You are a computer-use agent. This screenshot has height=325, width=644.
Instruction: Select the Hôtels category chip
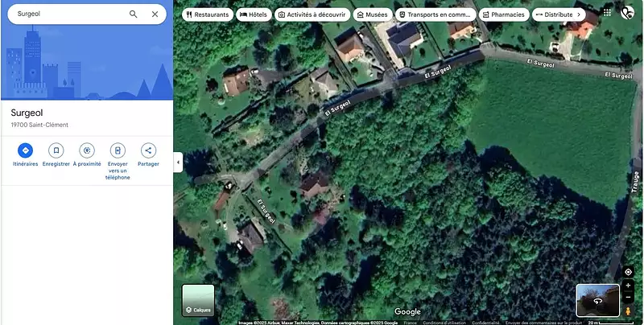click(253, 14)
